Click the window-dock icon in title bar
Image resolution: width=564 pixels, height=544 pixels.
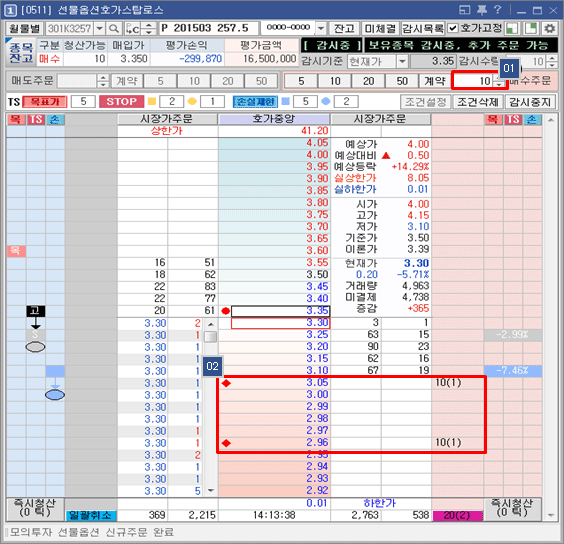click(465, 10)
